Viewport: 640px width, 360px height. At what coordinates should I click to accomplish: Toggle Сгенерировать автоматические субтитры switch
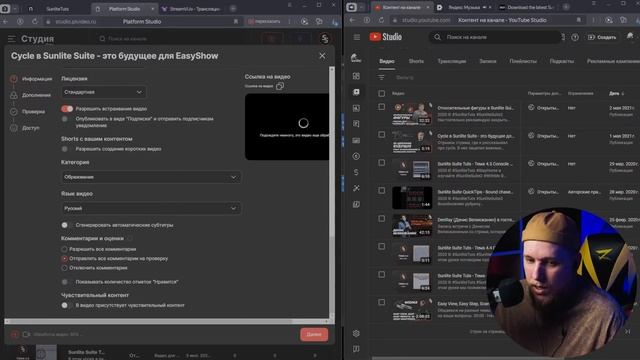click(64, 225)
